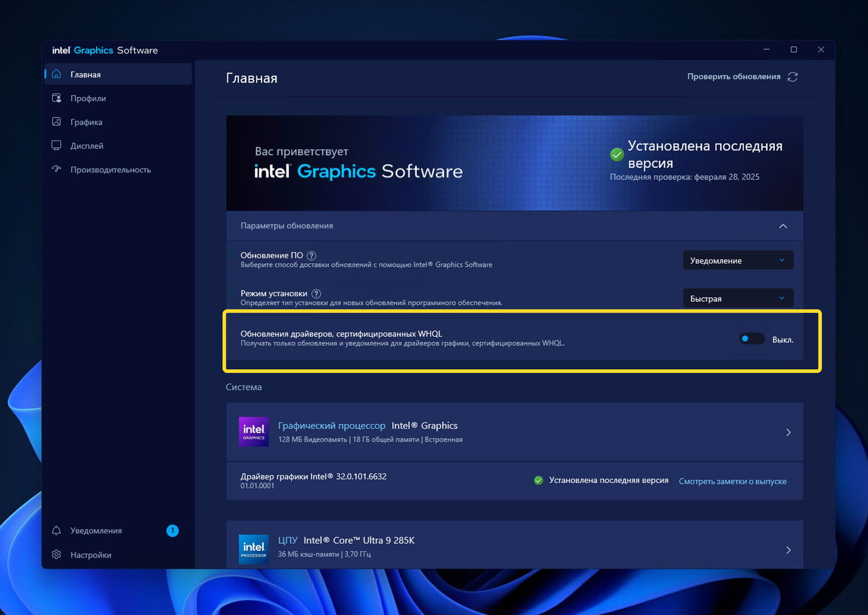Open Настройки in the sidebar

(x=118, y=554)
